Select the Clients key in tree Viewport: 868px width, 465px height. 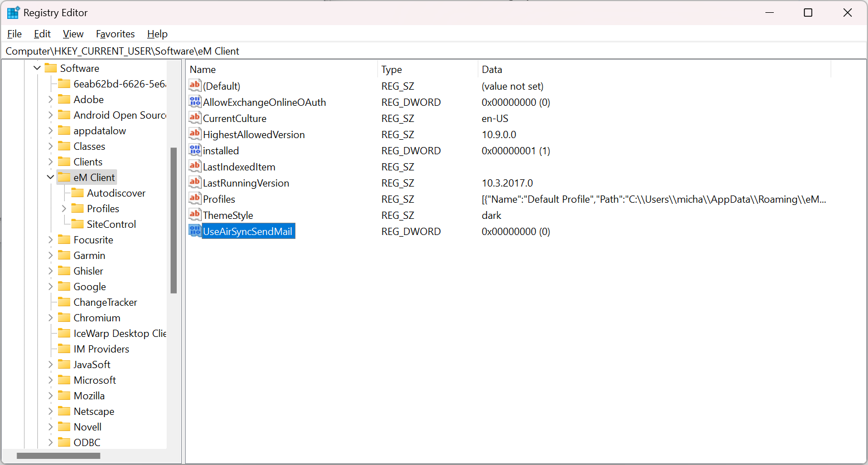(88, 161)
